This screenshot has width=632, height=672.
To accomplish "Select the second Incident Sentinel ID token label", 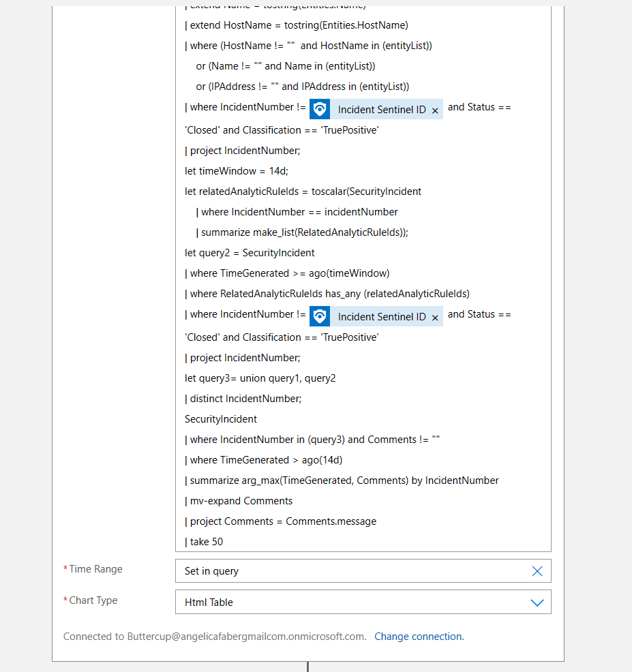I will click(x=382, y=317).
